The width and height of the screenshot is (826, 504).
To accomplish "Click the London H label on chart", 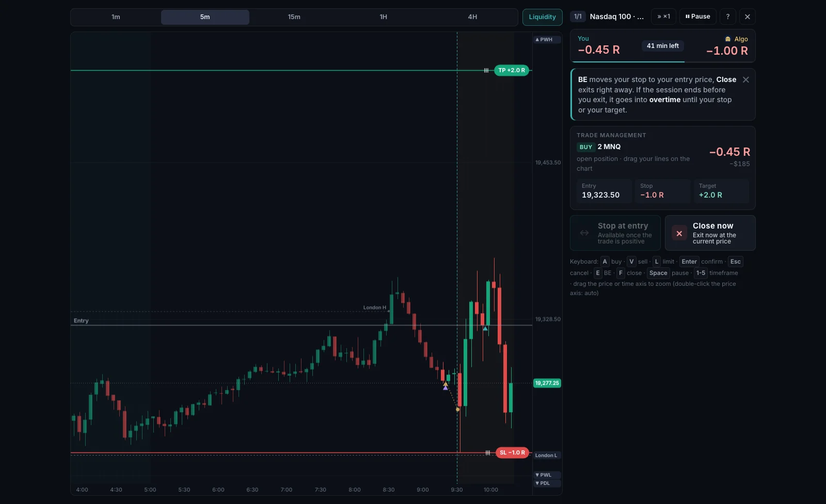I will tap(374, 307).
